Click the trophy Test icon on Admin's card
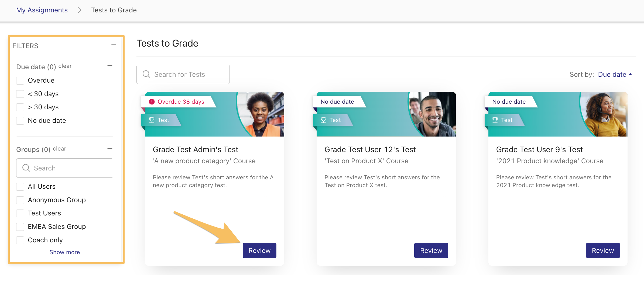 click(152, 120)
